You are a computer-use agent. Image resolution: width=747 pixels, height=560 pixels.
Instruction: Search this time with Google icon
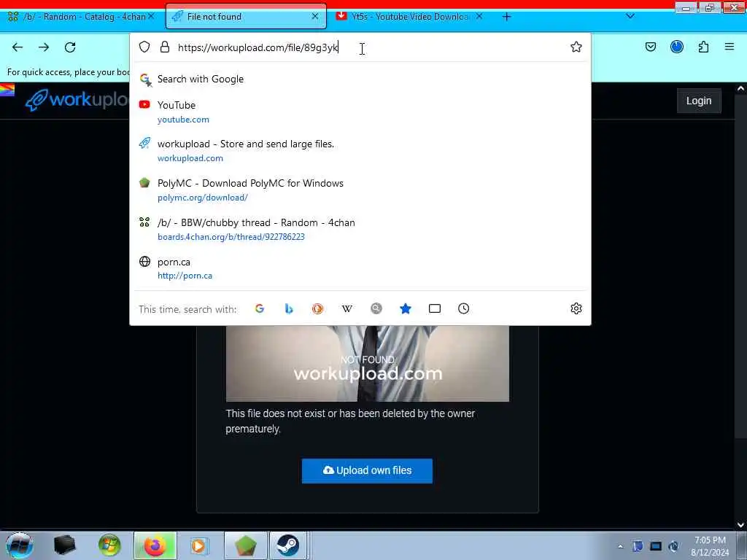(x=260, y=308)
